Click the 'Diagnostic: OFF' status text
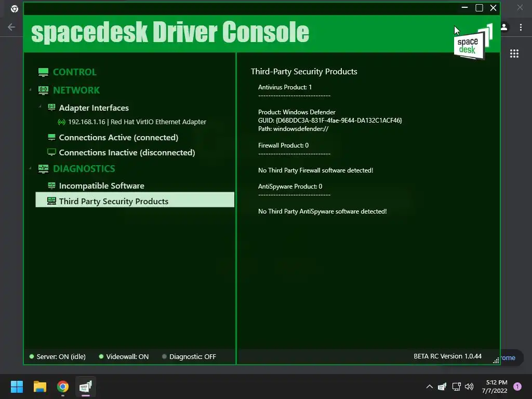The height and width of the screenshot is (399, 532). [193, 356]
